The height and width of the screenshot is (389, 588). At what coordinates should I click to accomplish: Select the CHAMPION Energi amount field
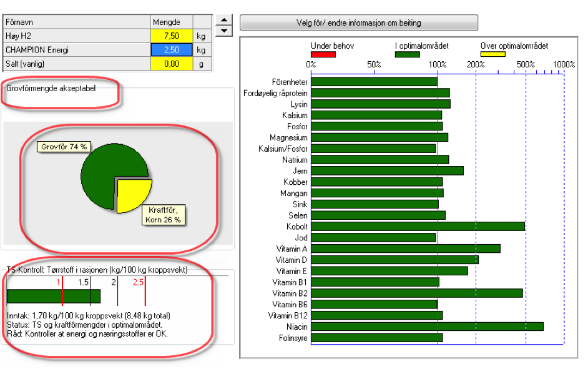coord(172,50)
